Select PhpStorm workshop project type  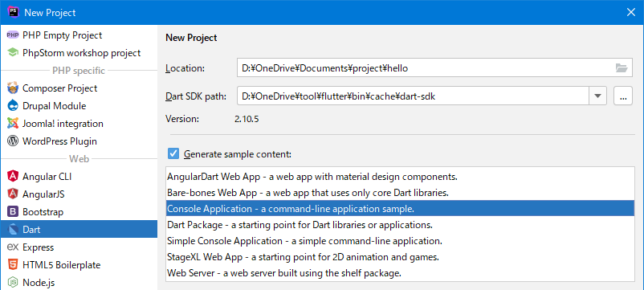pyautogui.click(x=79, y=53)
